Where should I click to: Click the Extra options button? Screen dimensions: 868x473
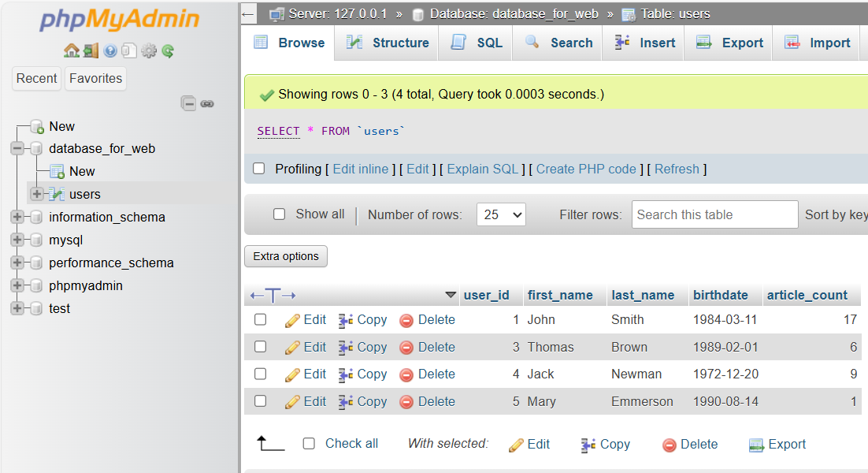(286, 256)
